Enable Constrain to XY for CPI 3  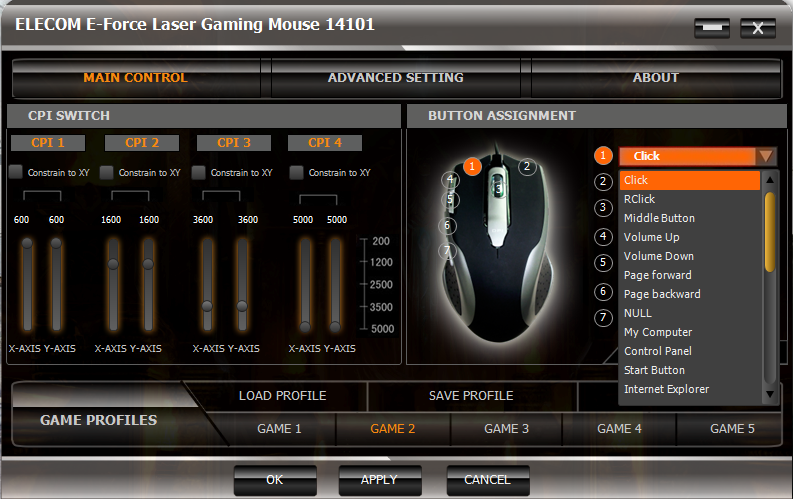click(x=199, y=172)
